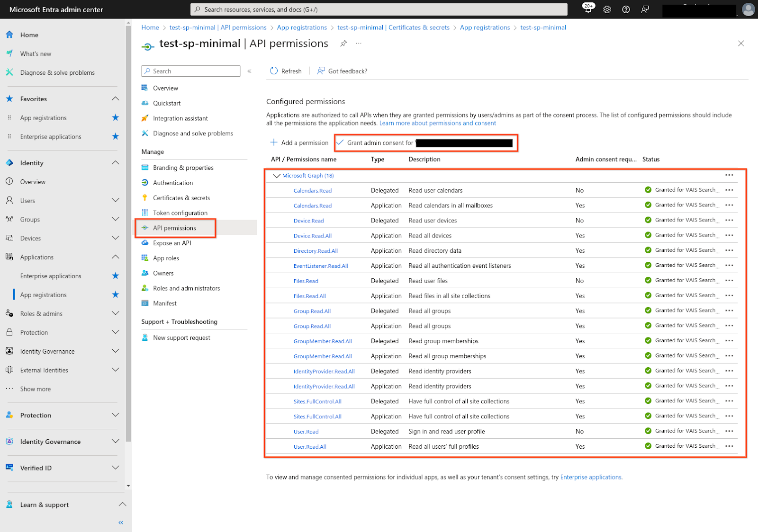
Task: Close the API permissions blade
Action: click(741, 44)
